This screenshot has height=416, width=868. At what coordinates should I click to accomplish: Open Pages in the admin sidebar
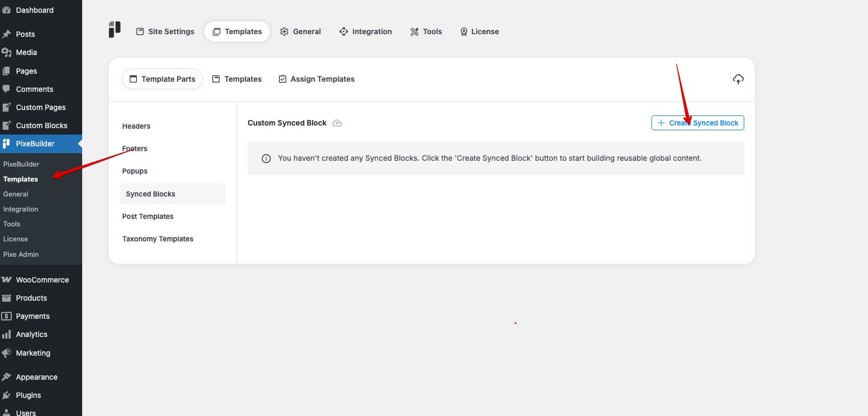[41, 71]
